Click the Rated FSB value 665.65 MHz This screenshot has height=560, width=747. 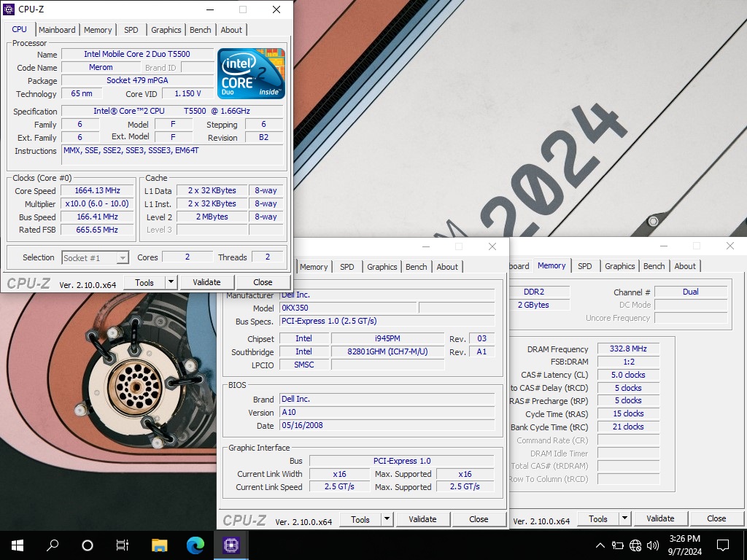97,230
